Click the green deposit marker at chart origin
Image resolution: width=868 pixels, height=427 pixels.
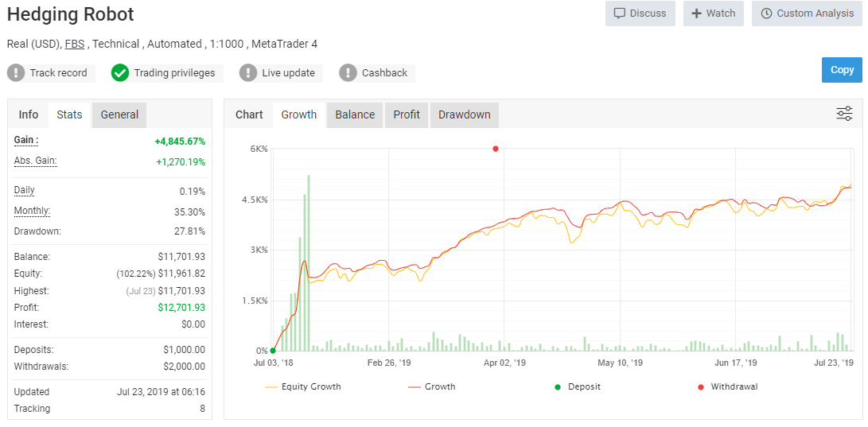click(273, 351)
